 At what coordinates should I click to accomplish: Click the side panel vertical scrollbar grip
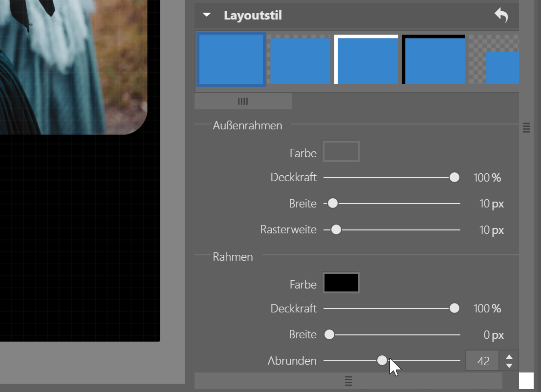526,128
